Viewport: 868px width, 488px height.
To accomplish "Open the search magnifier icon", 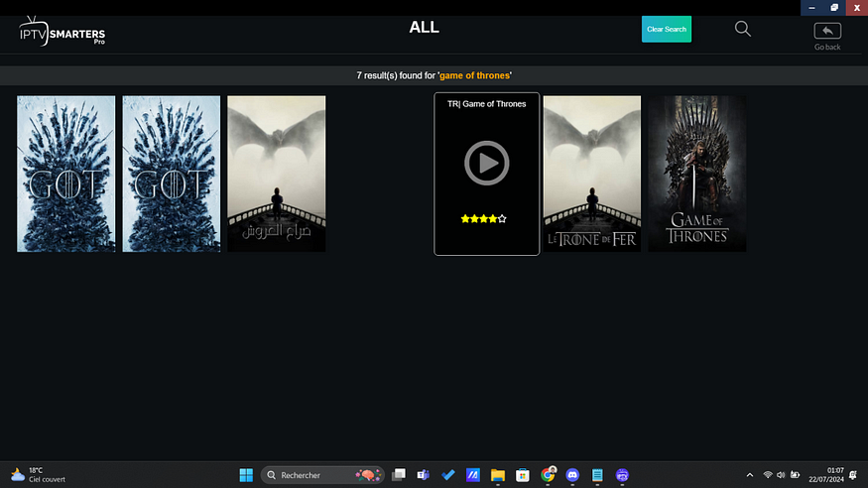I will pos(742,29).
